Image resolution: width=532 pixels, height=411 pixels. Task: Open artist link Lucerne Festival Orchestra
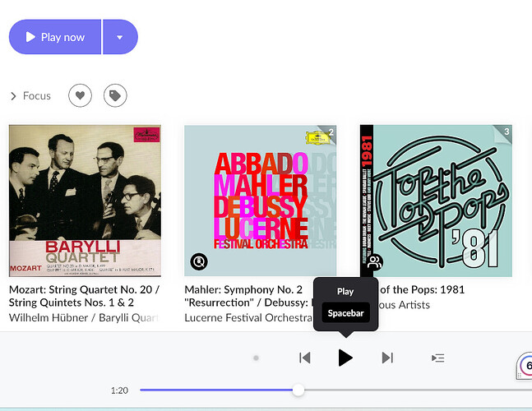click(x=248, y=318)
